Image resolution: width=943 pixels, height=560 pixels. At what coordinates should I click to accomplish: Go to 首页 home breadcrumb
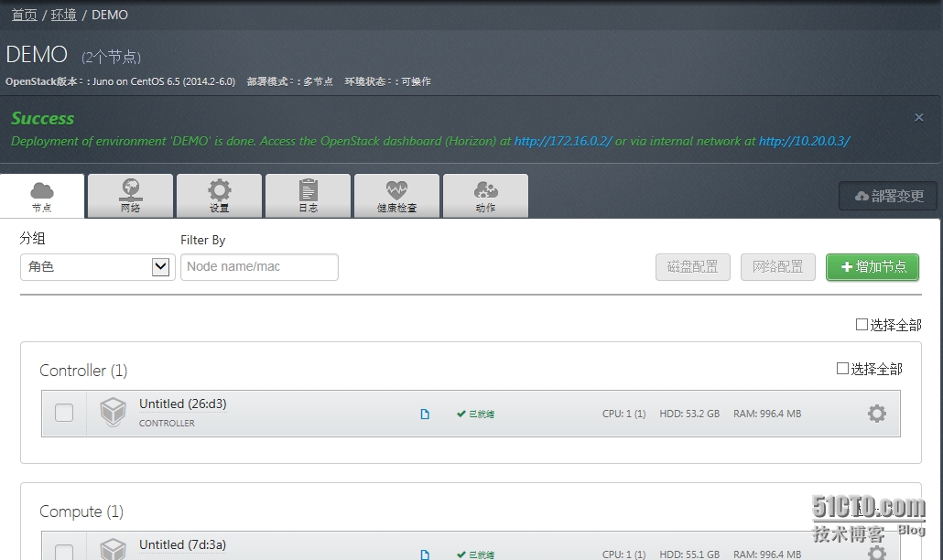(x=25, y=15)
